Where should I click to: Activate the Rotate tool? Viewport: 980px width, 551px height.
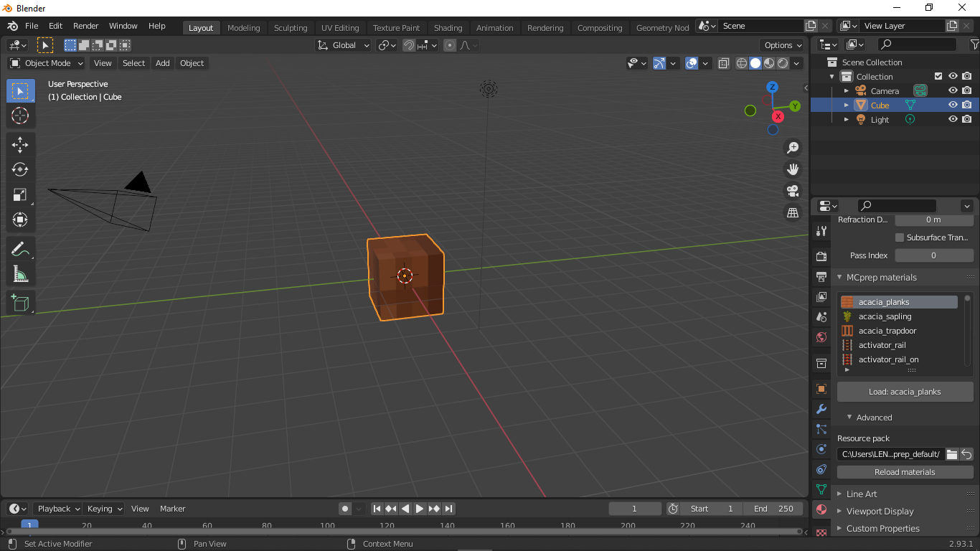pos(20,170)
